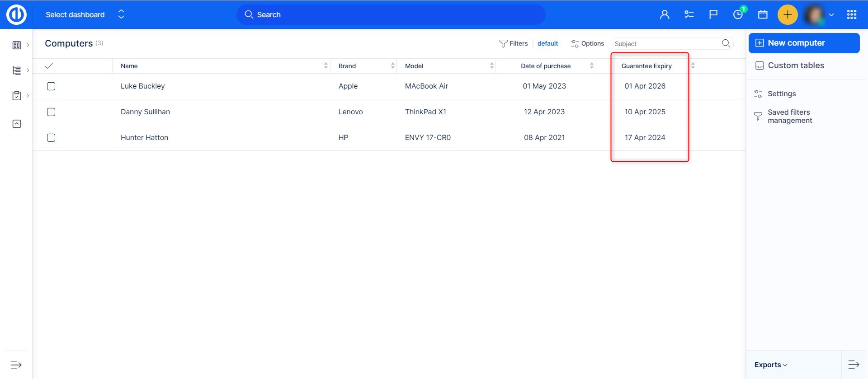The image size is (868, 379).
Task: Open the default filter link
Action: pos(547,43)
